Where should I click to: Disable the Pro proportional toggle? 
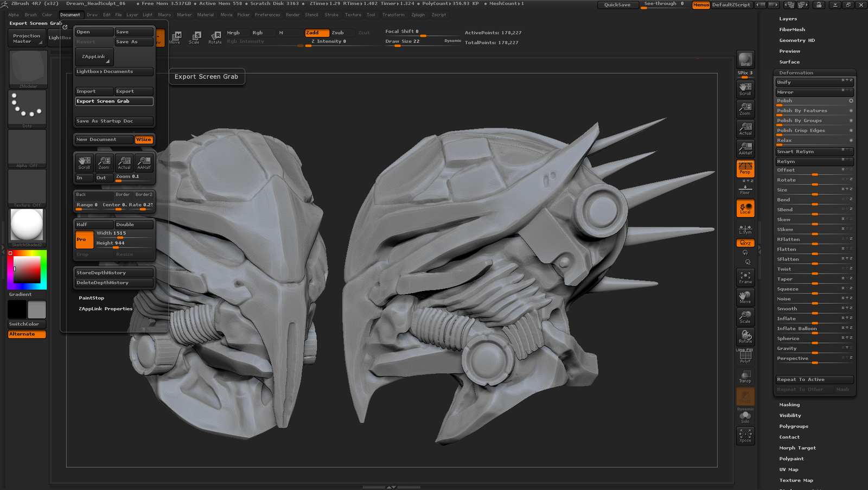pyautogui.click(x=84, y=239)
